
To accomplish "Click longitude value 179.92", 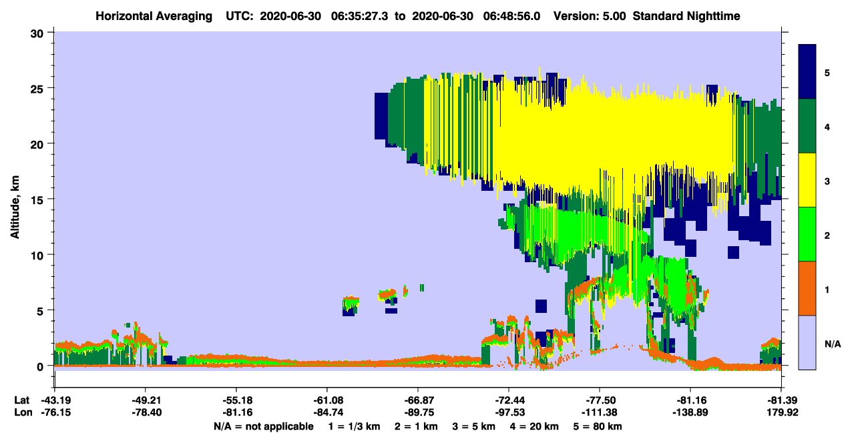I will [781, 413].
